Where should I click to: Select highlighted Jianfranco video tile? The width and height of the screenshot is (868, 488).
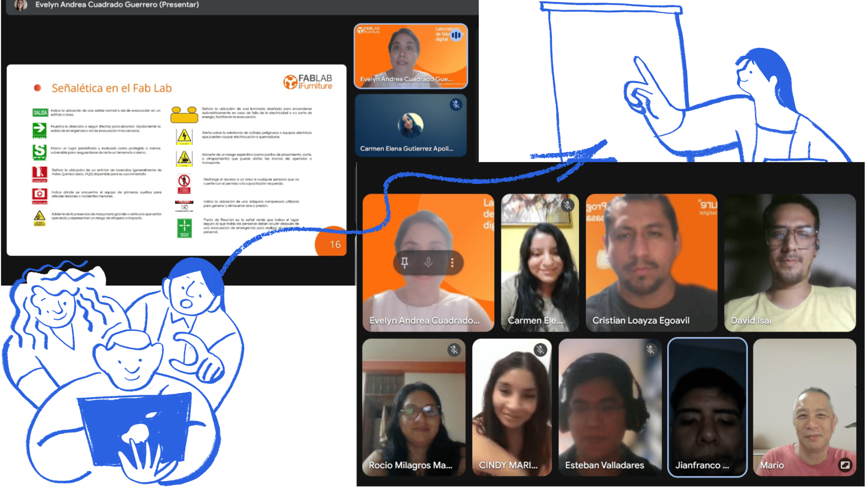click(x=707, y=407)
